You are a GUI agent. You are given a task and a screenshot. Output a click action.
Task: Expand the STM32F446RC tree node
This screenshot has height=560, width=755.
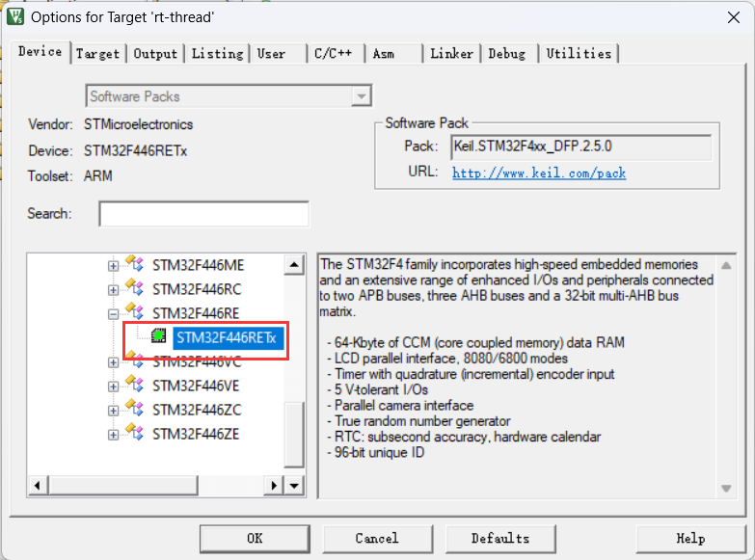[x=113, y=290]
